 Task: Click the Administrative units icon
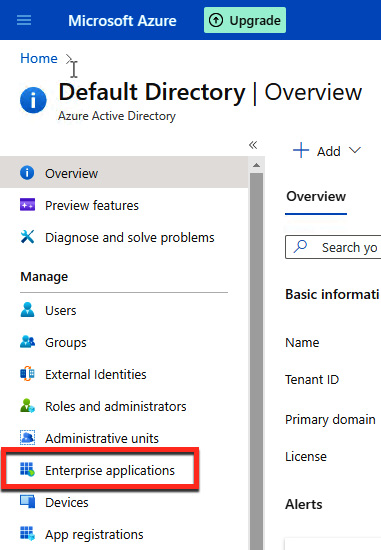[x=27, y=438]
